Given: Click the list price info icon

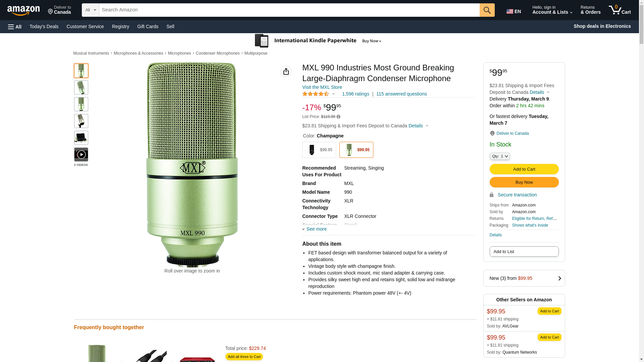Looking at the screenshot, I should pyautogui.click(x=338, y=117).
